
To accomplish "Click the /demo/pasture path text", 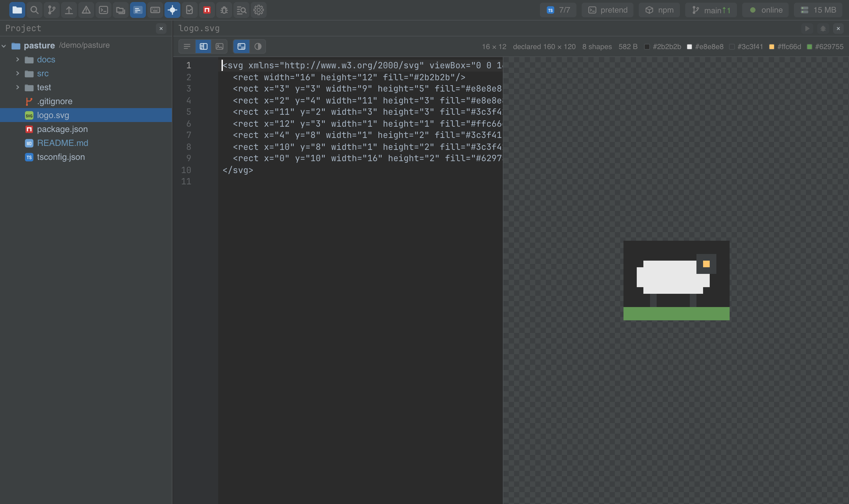I will click(x=84, y=45).
